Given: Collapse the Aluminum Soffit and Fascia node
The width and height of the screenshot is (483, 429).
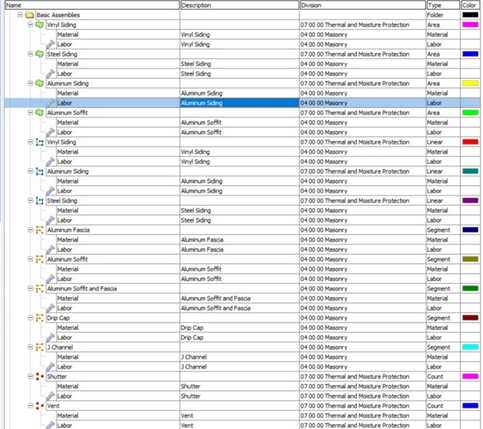Looking at the screenshot, I should [x=30, y=289].
